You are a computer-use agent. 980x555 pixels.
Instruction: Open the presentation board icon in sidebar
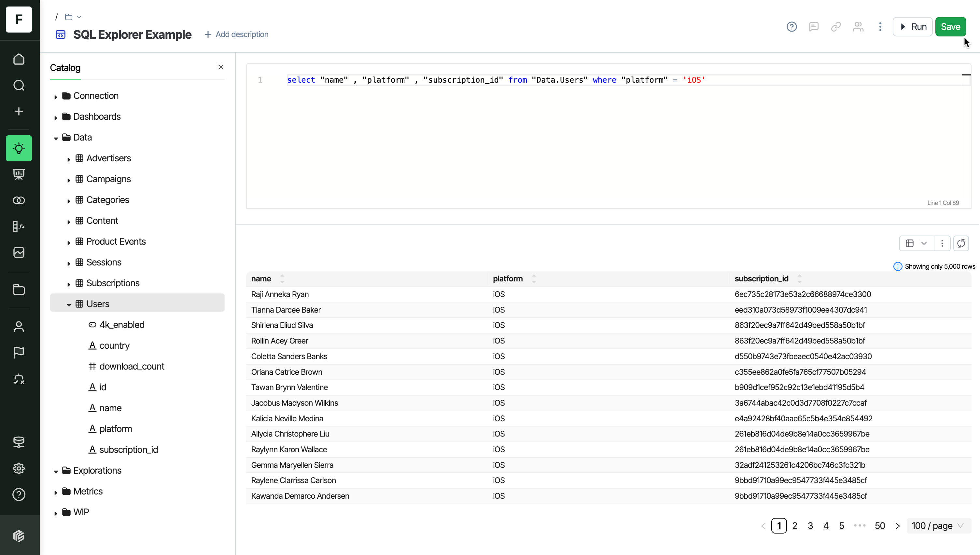coord(19,174)
